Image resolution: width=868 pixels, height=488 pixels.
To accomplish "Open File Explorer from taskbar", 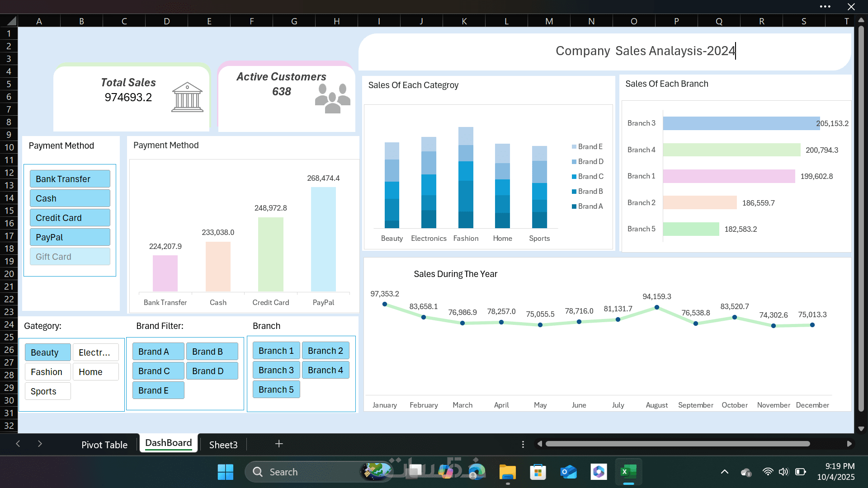I will [x=508, y=472].
